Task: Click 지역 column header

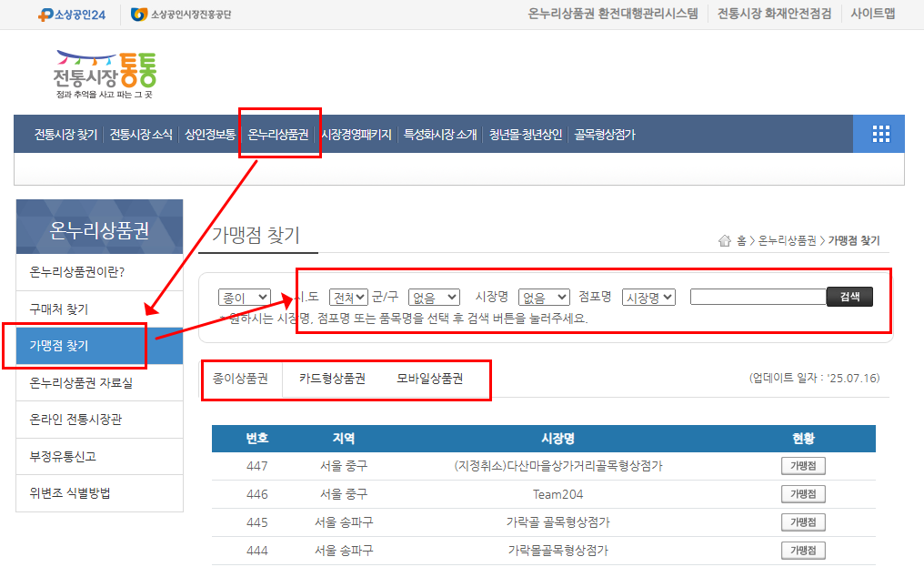Action: pyautogui.click(x=344, y=439)
